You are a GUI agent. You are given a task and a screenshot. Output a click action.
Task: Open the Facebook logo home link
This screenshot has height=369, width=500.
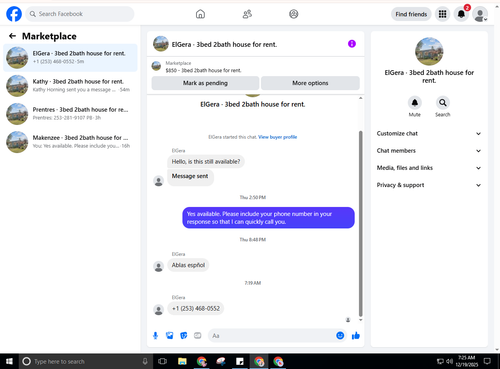coord(14,14)
